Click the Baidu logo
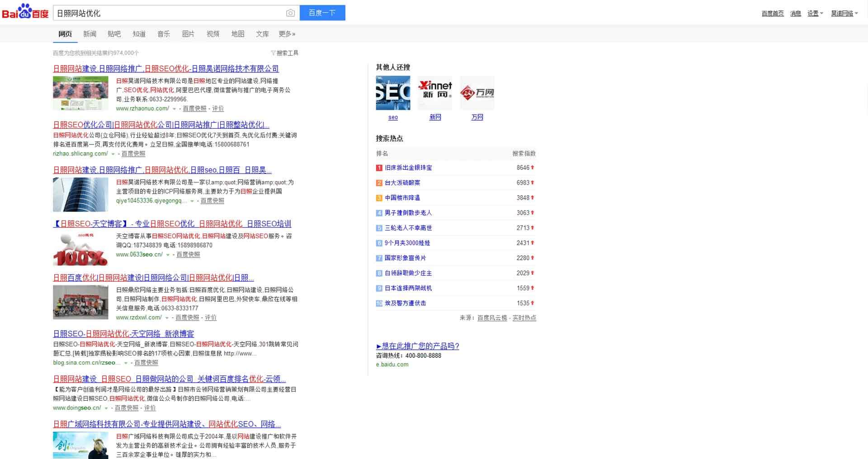The image size is (868, 459). coord(25,12)
